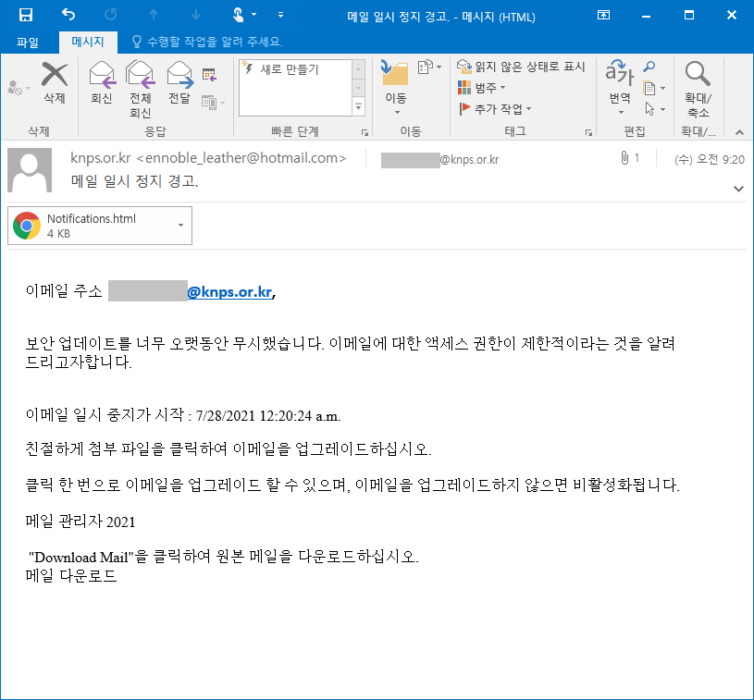Mark as unread with 읽지 않은 상태로 표시
This screenshot has width=754, height=700.
(521, 67)
